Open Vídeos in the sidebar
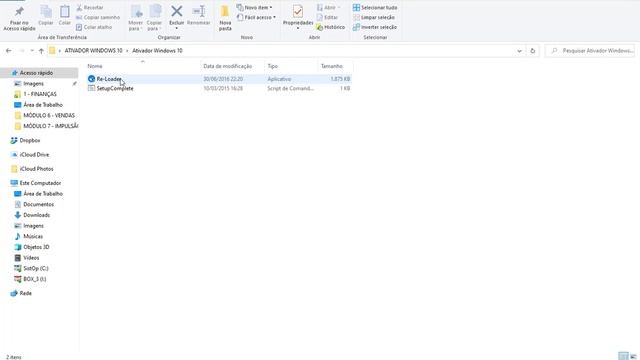Viewport: 640px width, 360px height. 31,258
